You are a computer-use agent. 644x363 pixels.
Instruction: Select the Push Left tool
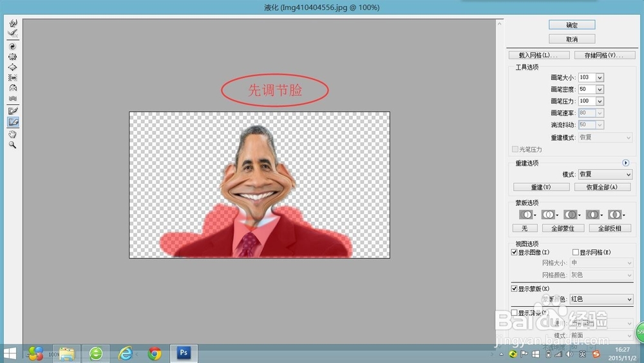[x=13, y=77]
